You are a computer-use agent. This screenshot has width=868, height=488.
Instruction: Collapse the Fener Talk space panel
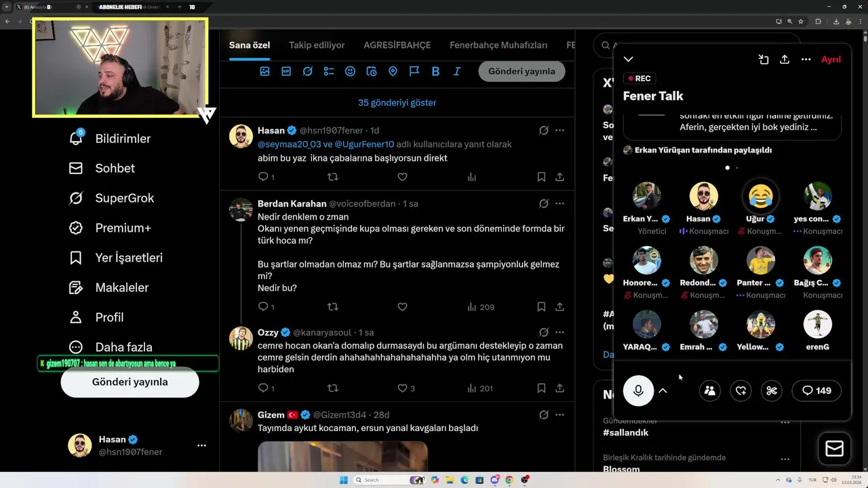629,60
